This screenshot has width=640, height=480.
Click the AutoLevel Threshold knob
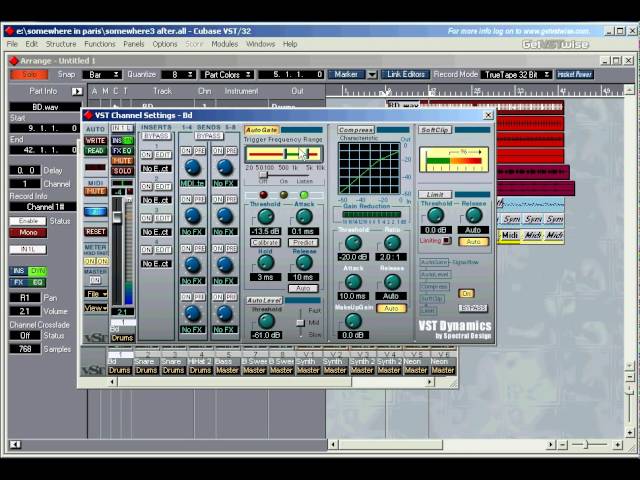click(266, 321)
